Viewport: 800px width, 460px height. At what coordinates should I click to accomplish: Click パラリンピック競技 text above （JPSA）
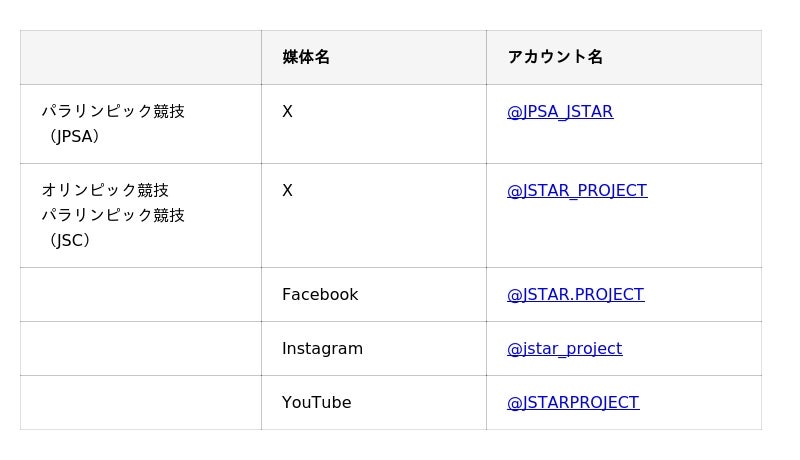(x=113, y=112)
